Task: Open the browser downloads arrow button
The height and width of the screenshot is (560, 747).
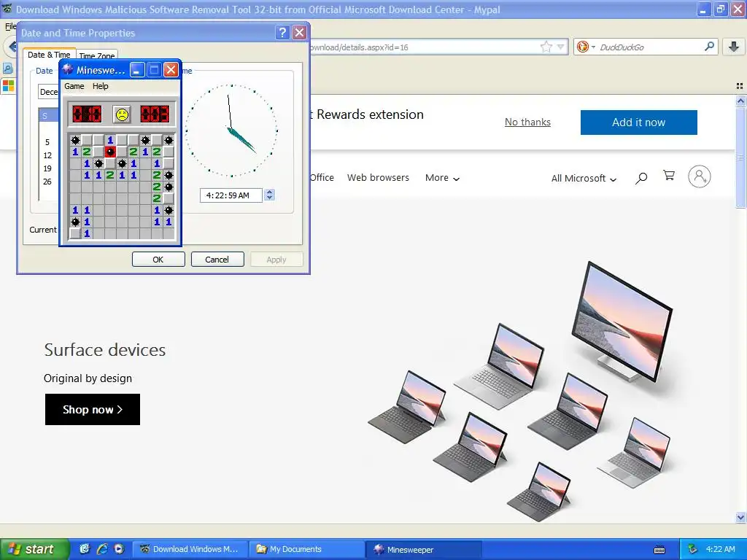Action: click(x=734, y=47)
